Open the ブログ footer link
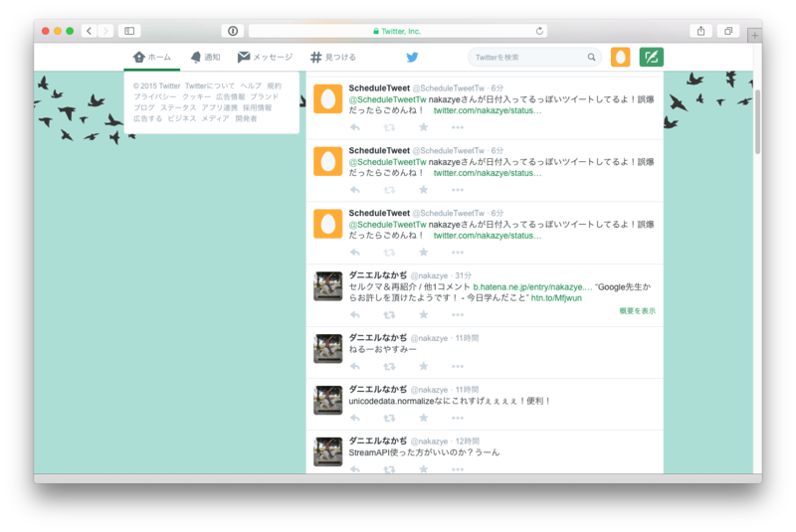The height and width of the screenshot is (532, 796). (144, 107)
